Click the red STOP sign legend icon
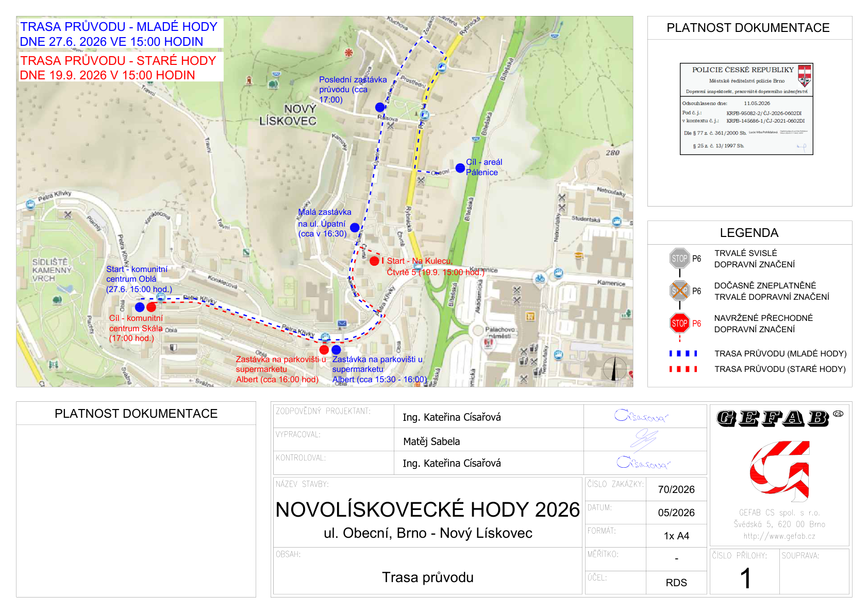This screenshot has height=613, width=868. [x=679, y=323]
